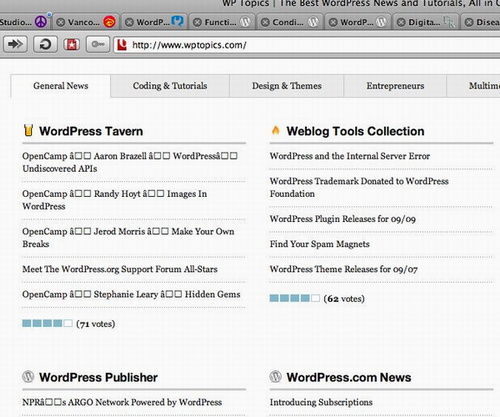The height and width of the screenshot is (417, 500).
Task: Close the Digita... tab with its X
Action: 401,22
